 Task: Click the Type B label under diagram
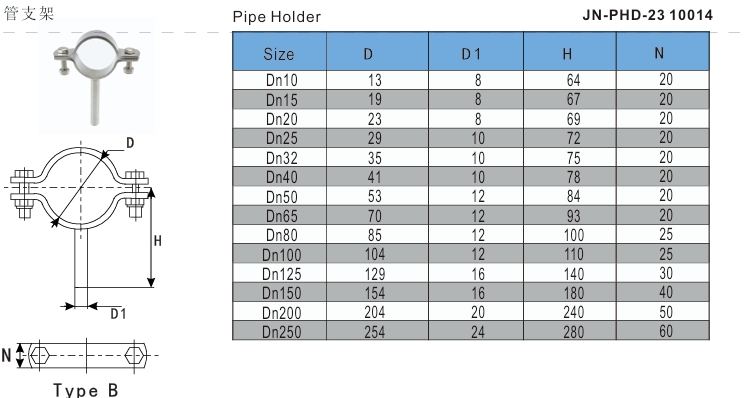pyautogui.click(x=86, y=389)
